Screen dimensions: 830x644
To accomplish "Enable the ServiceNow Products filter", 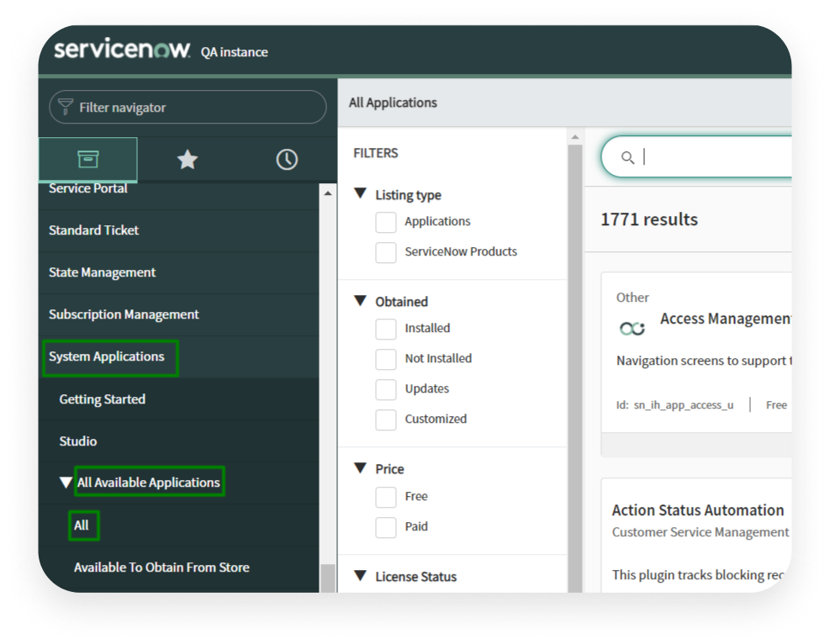I will [x=385, y=251].
